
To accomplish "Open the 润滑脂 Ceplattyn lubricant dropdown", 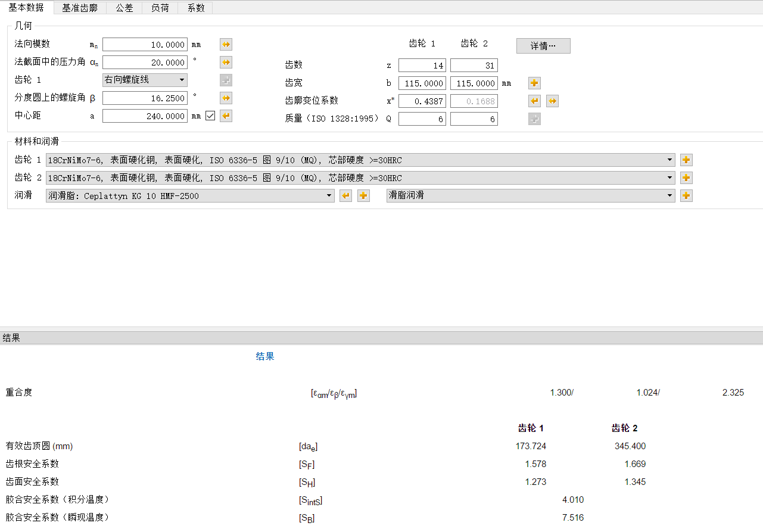I will point(190,195).
